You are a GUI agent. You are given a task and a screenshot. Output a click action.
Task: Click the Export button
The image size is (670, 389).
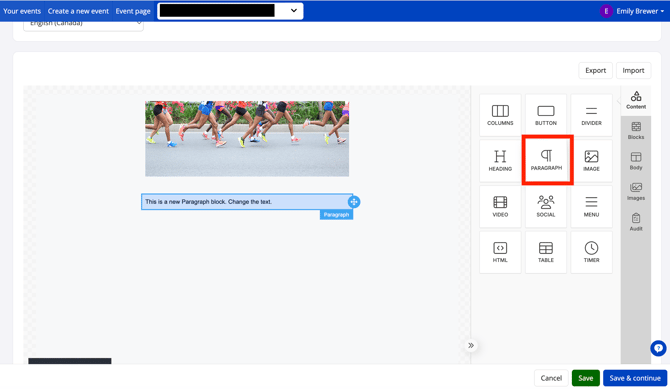[x=596, y=71]
